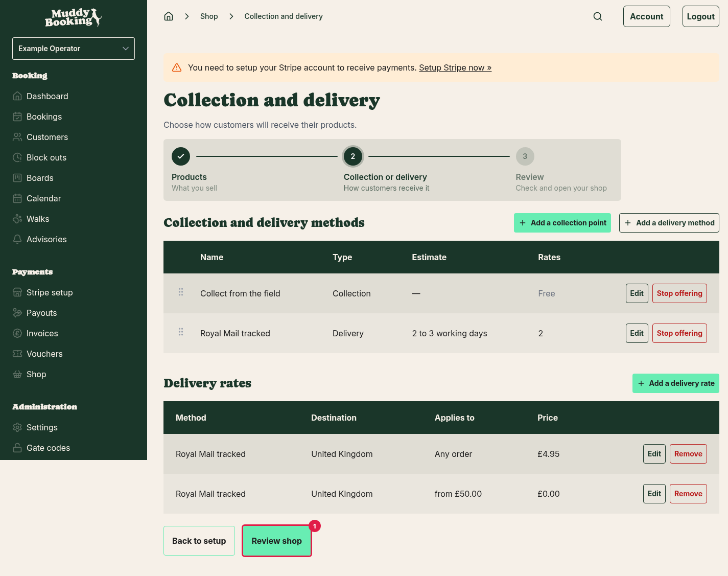Click the Review shop button

click(x=277, y=541)
